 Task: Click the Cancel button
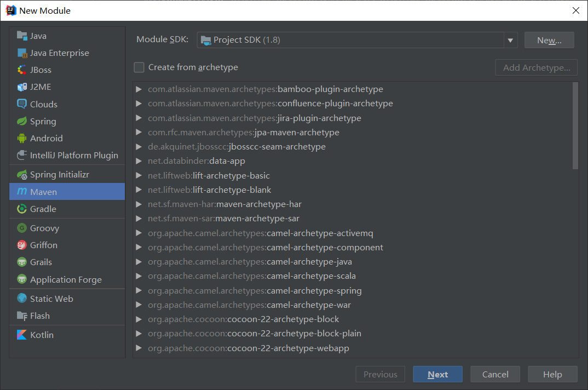pos(495,375)
